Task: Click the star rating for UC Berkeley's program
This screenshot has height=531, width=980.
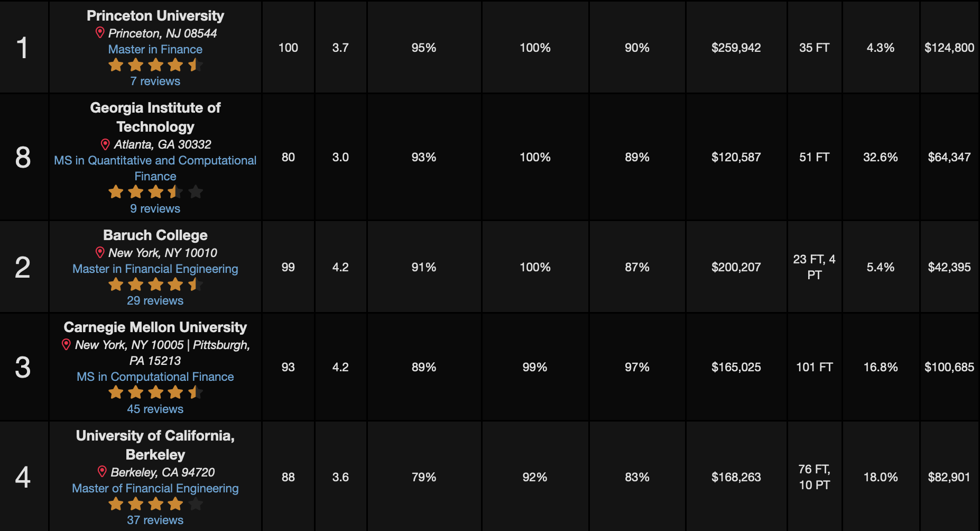Action: pos(155,504)
